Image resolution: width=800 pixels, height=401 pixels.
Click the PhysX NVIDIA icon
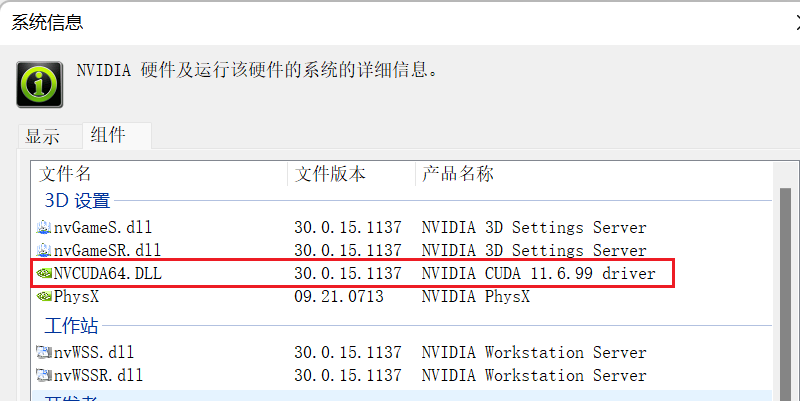(44, 296)
